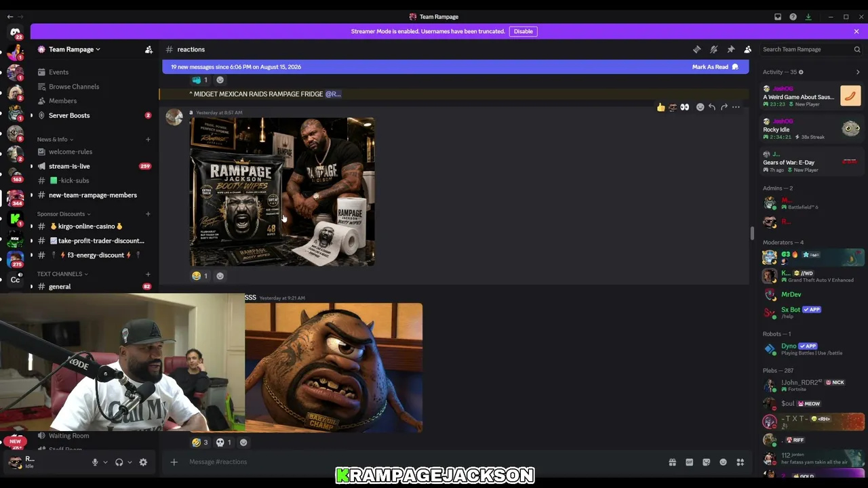The image size is (868, 488).
Task: Open pinned messages in channel header
Action: click(730, 49)
